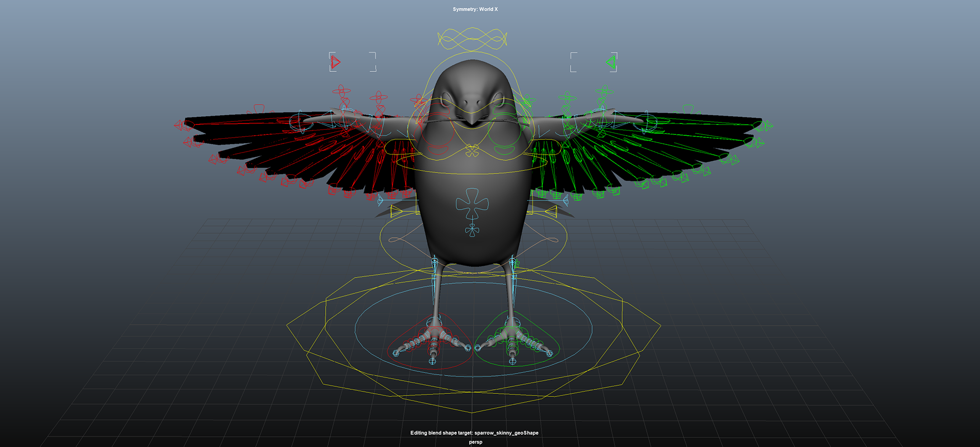Pick the red bean-shaped control under red circle
Viewport: 980px width, 447px height.
coord(438,150)
